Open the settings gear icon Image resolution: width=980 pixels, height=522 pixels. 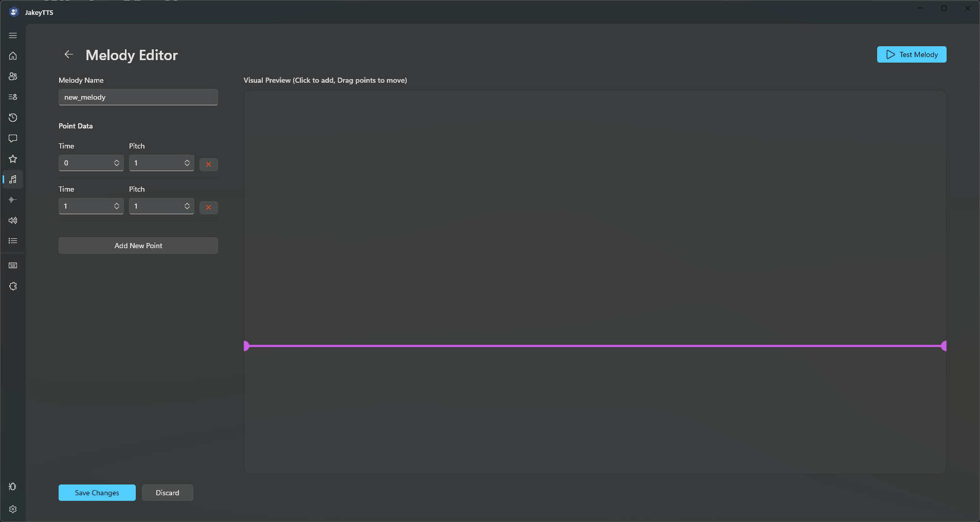pyautogui.click(x=13, y=509)
